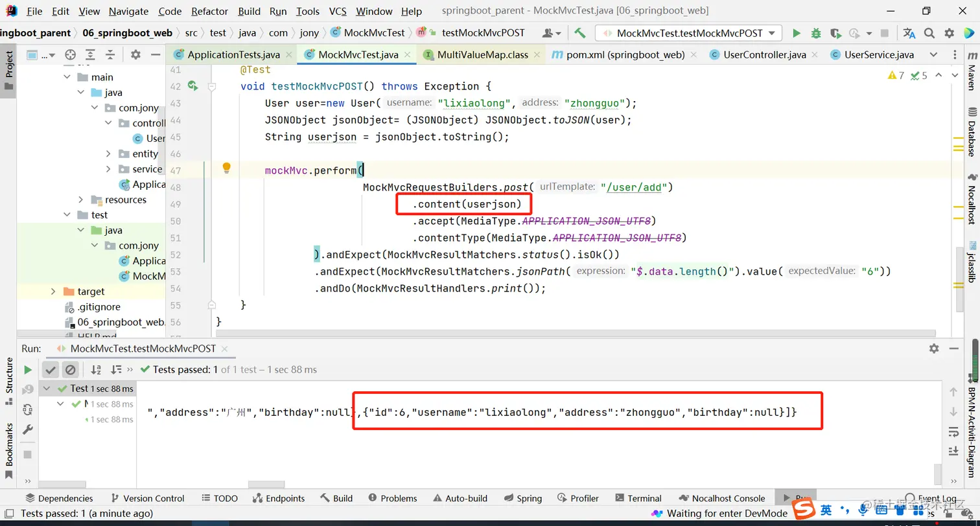Viewport: 980px width, 526px height.
Task: Open the Problems tool window
Action: coord(392,498)
